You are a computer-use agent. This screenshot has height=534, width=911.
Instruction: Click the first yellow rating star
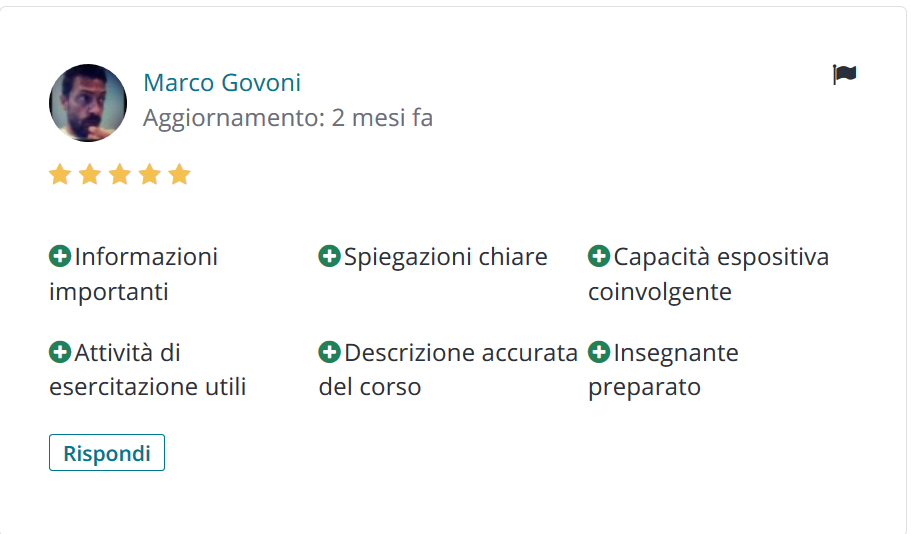60,174
